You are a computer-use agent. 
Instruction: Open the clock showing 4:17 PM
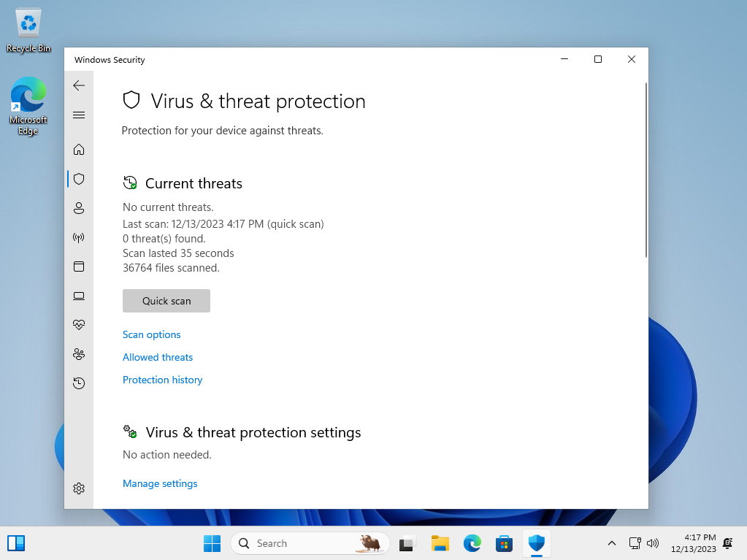coord(693,543)
